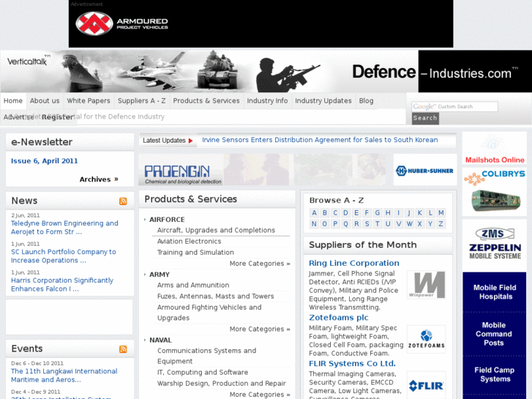Browse suppliers by letter Z
This screenshot has width=532, height=399.
click(x=441, y=224)
